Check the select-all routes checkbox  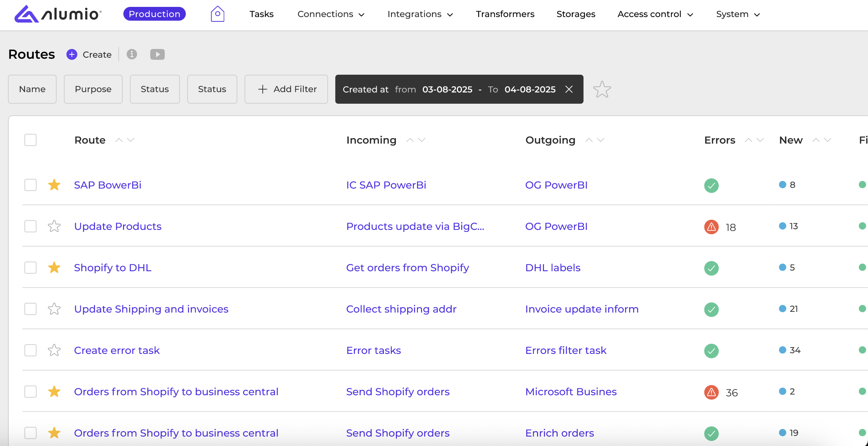30,140
